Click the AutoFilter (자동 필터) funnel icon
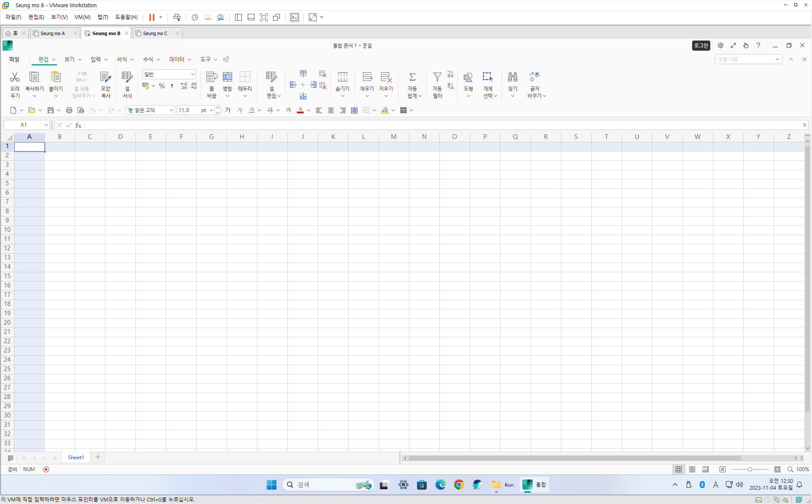 coord(437,77)
